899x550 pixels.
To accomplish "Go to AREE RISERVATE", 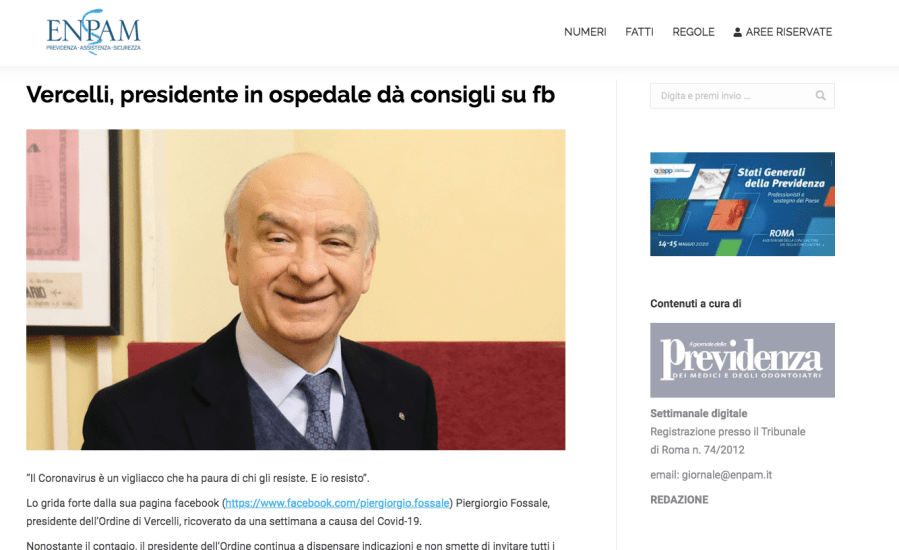I will (x=788, y=32).
